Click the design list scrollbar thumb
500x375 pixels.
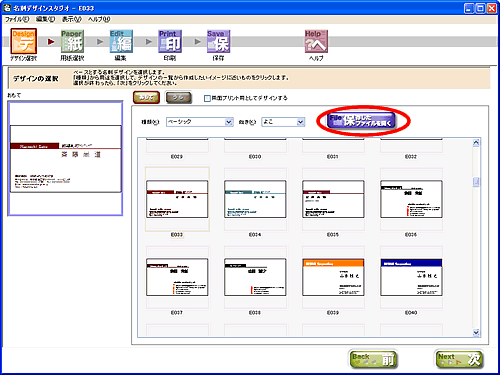(x=476, y=182)
